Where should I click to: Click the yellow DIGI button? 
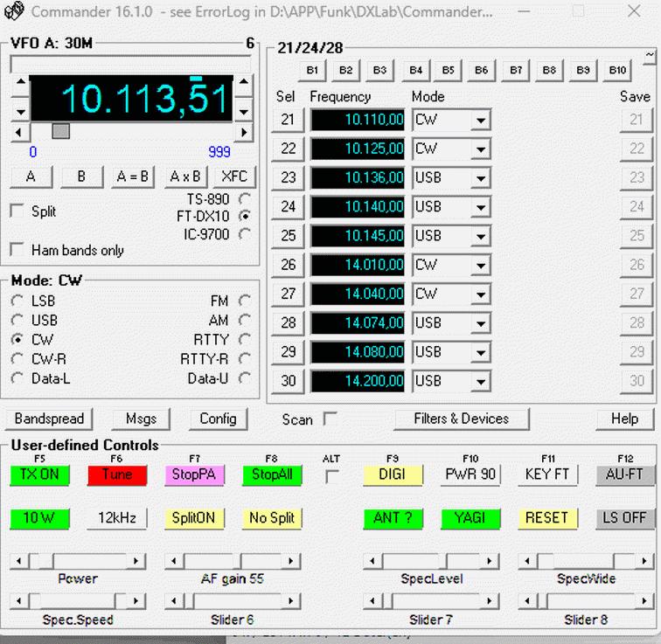click(392, 474)
